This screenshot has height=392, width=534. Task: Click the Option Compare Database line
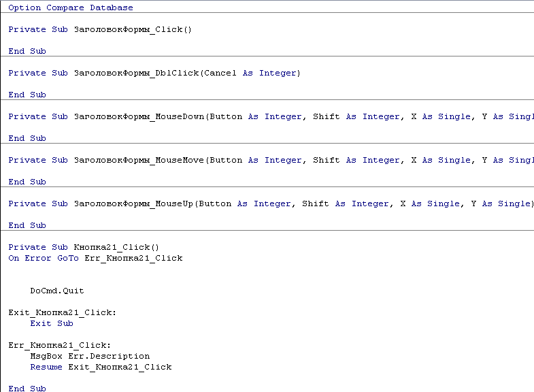pos(71,8)
